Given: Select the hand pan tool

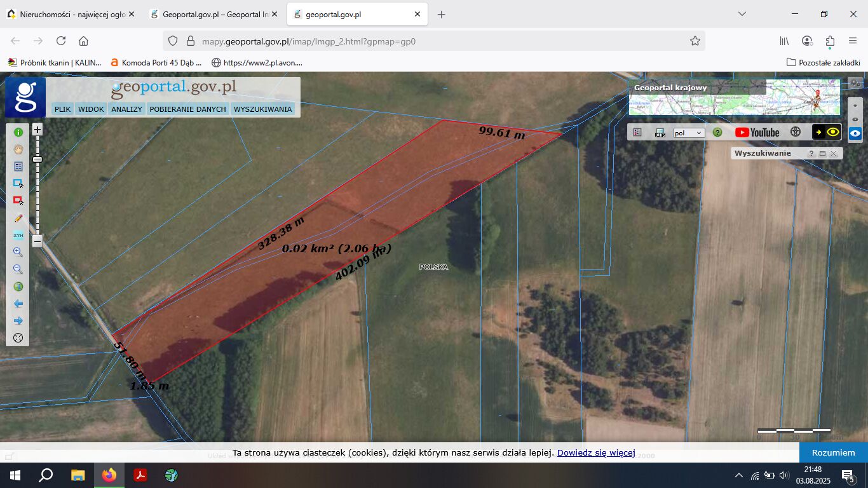Looking at the screenshot, I should [x=18, y=149].
